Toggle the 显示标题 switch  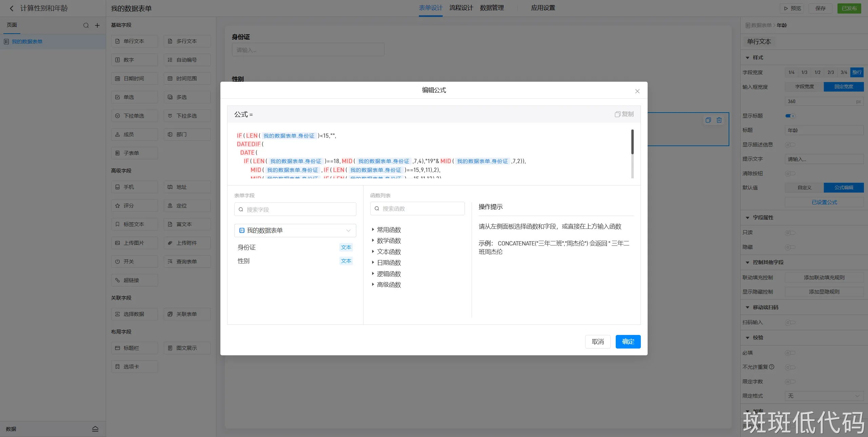790,116
